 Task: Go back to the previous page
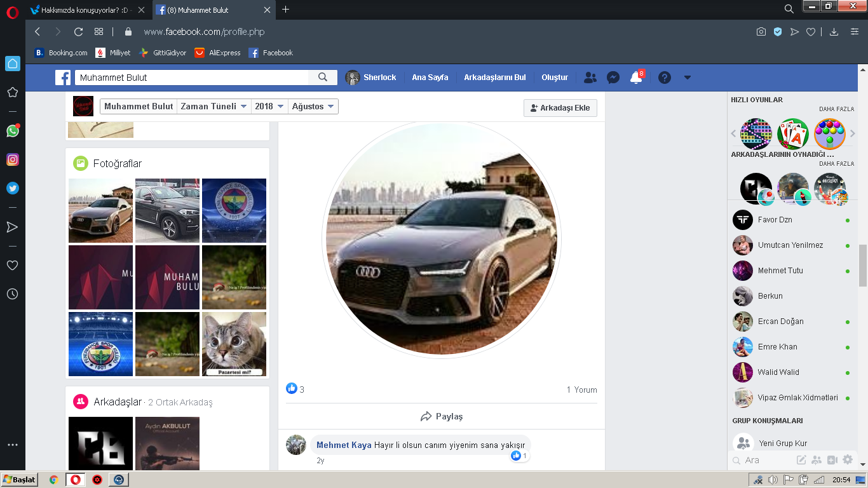[37, 32]
